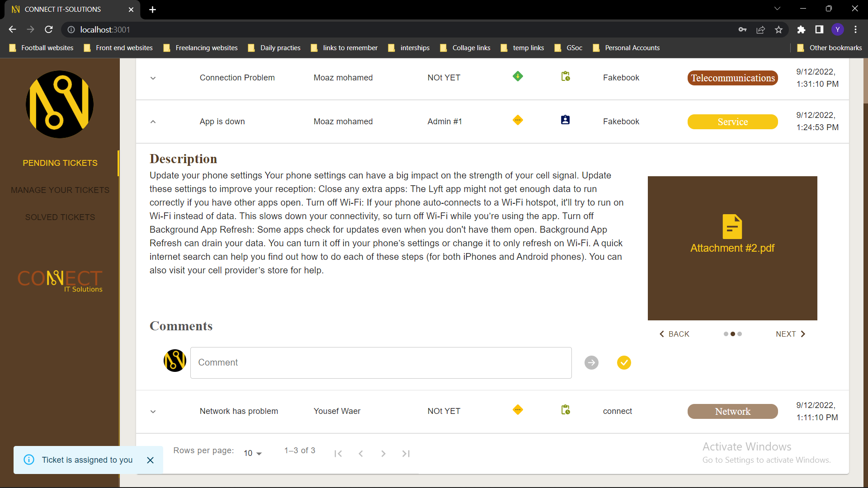
Task: Mark ticket solved with yellow check button
Action: (624, 362)
